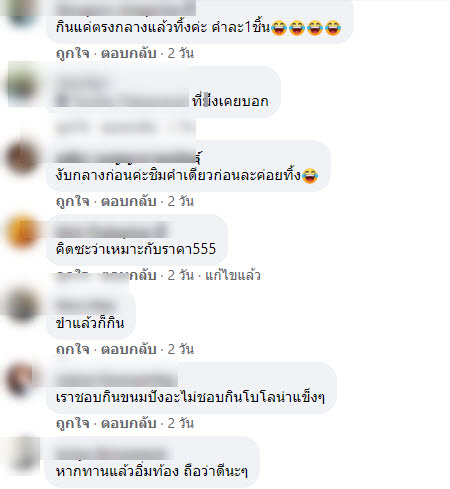Image resolution: width=450 pixels, height=489 pixels.
Task: Click Reply under the 'เราชอบกินขนมปัง' comment
Action: click(129, 423)
